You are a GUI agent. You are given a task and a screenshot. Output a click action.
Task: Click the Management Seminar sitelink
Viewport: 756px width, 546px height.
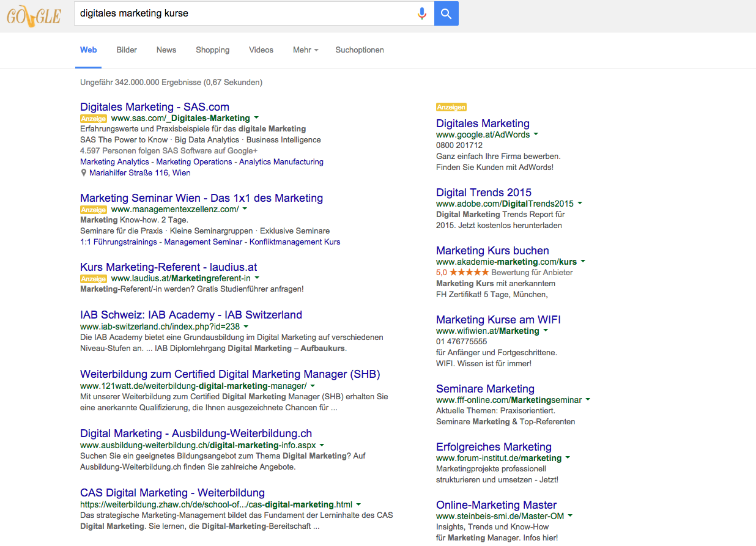(203, 242)
